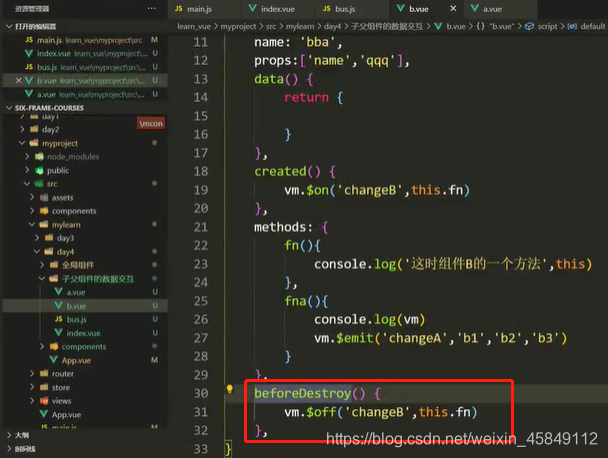The image size is (608, 458).
Task: Collapse the 子父组件的数据交互 folder
Action: 42,279
